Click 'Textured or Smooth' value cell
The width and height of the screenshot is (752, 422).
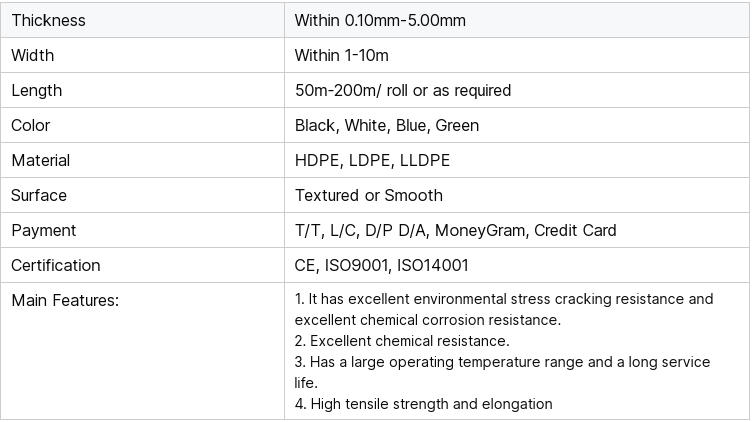pos(368,195)
